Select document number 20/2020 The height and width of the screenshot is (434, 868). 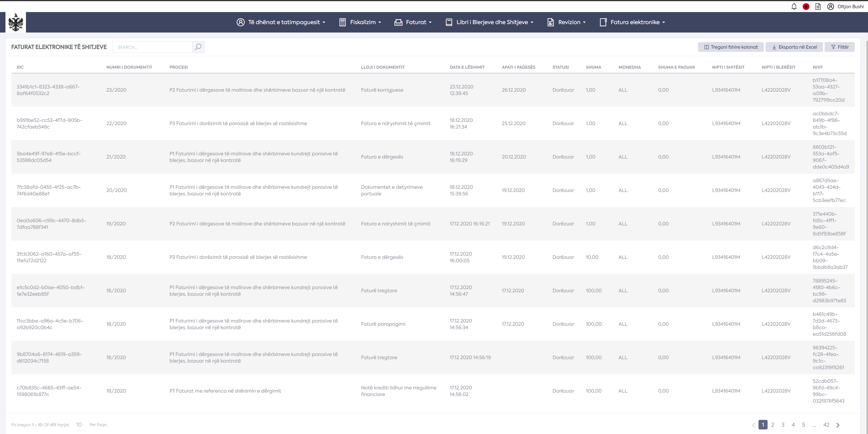coord(117,190)
